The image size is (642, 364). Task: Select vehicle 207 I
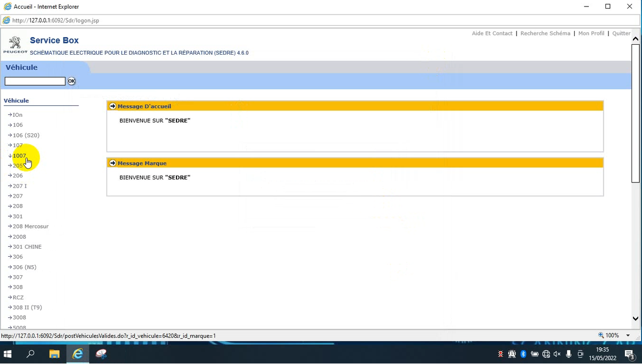pos(20,186)
